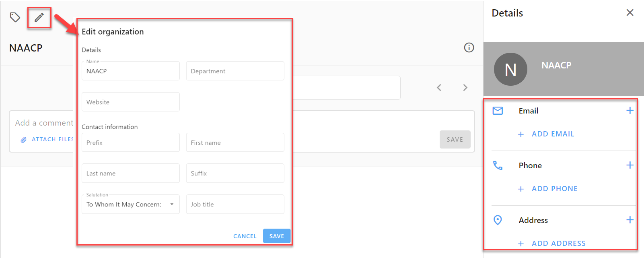
Task: Click the tag label icon
Action: tap(15, 17)
